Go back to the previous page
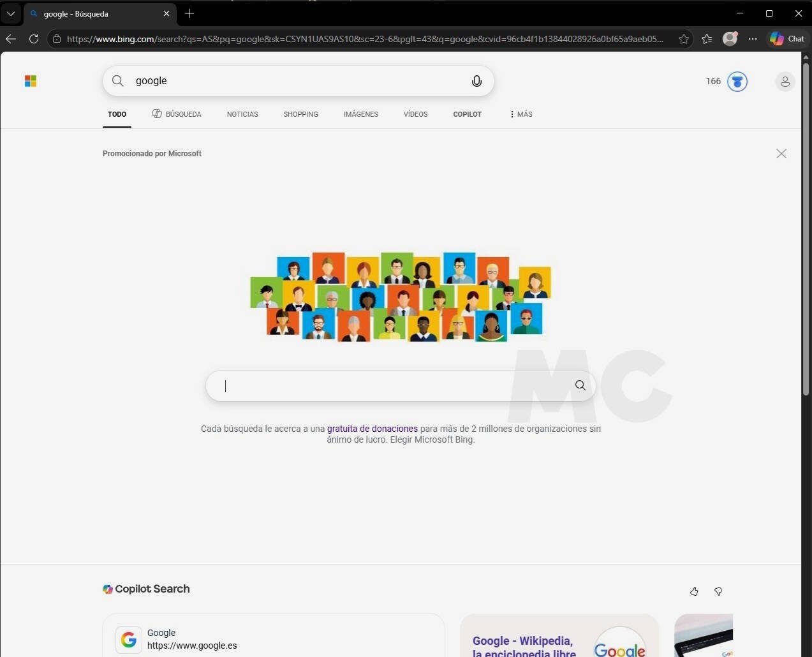Screen dimensions: 812x657 [x=11, y=39]
